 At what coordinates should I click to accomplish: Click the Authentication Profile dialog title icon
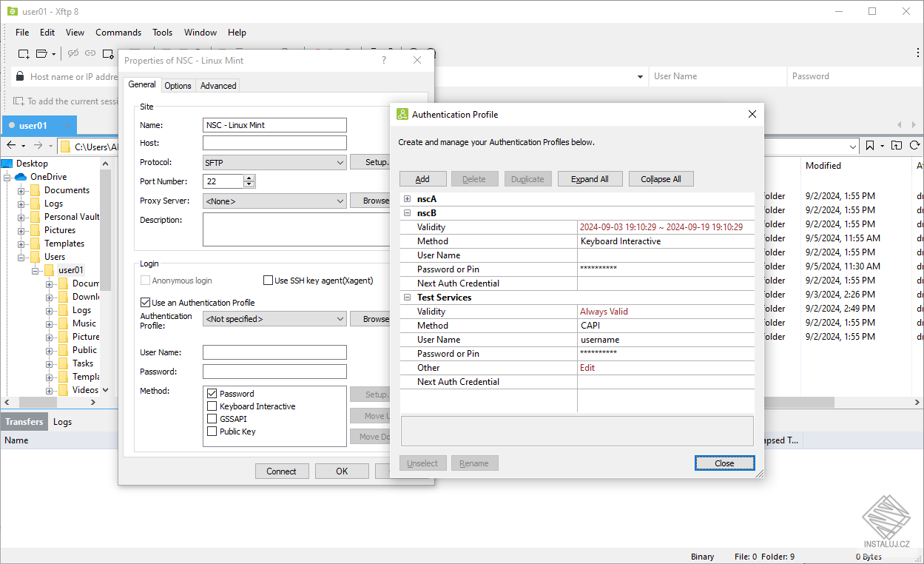(402, 114)
